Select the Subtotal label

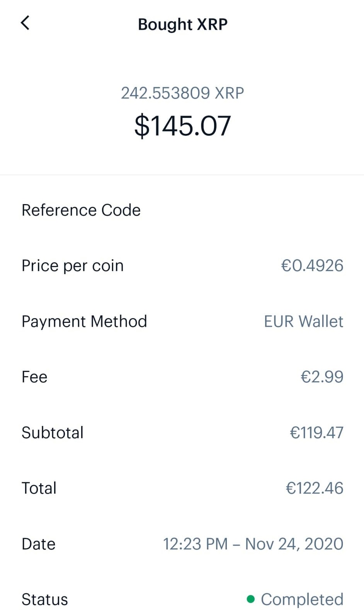click(53, 433)
